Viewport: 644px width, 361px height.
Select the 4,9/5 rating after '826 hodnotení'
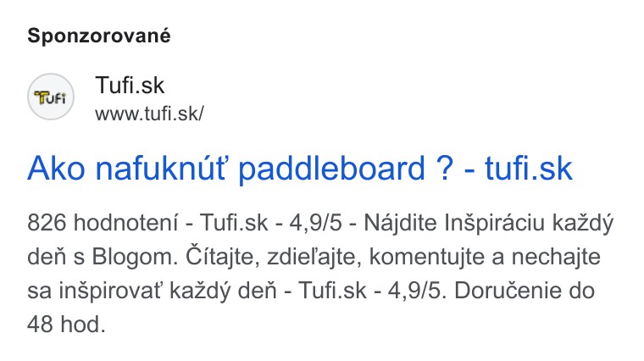(x=315, y=224)
